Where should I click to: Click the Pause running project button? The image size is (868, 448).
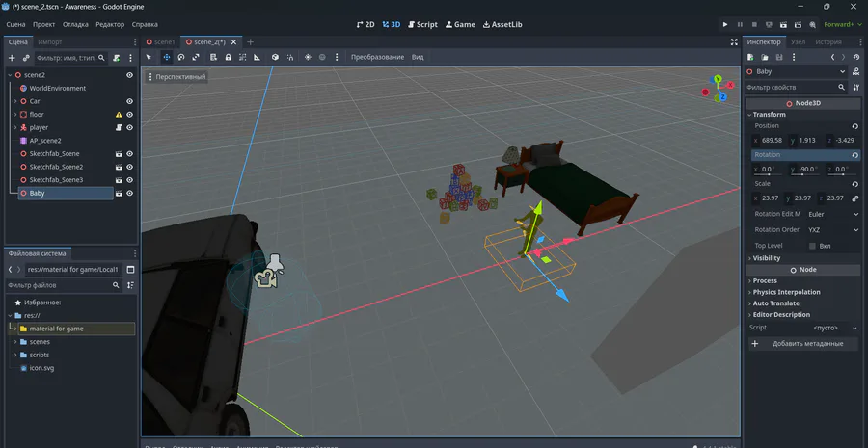(740, 24)
